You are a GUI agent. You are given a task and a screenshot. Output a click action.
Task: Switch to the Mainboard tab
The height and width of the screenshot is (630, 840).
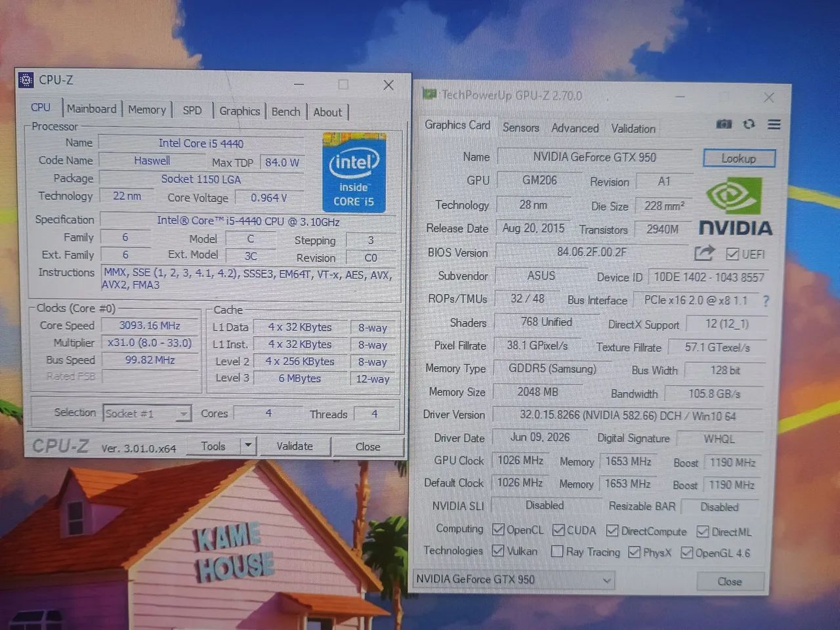coord(91,109)
